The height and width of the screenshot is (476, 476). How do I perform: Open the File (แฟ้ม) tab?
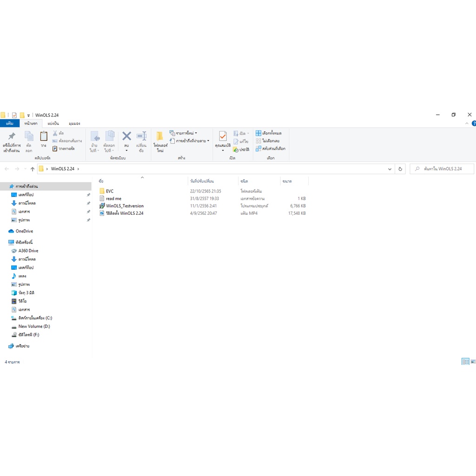pos(9,123)
